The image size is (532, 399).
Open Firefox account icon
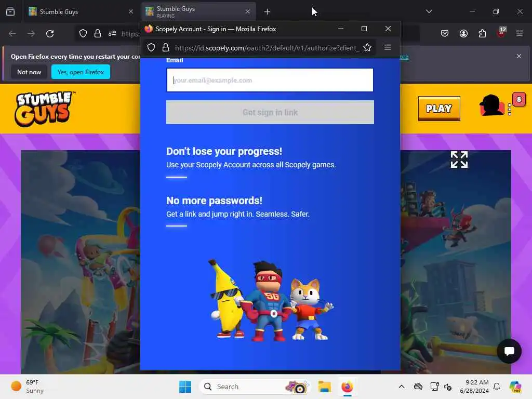click(463, 33)
